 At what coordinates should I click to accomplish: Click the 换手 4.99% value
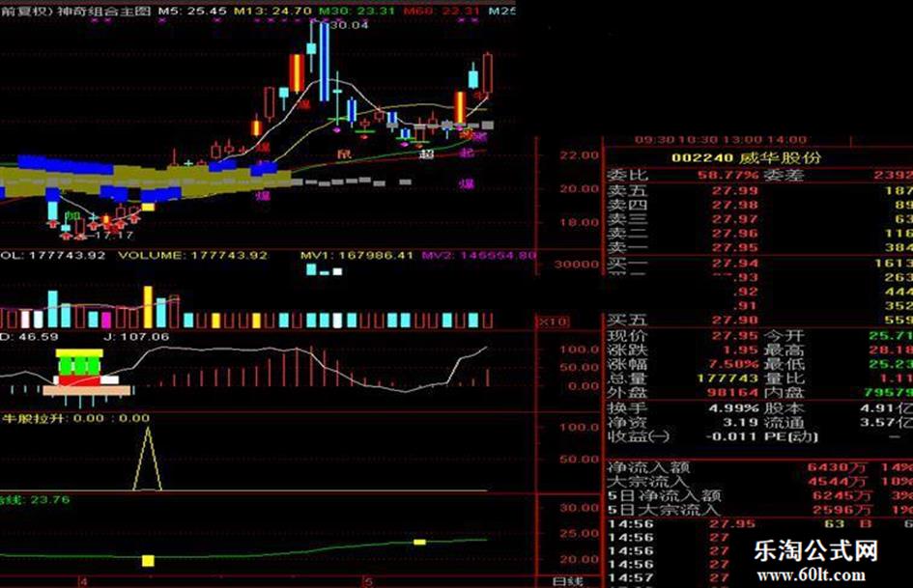pos(733,408)
